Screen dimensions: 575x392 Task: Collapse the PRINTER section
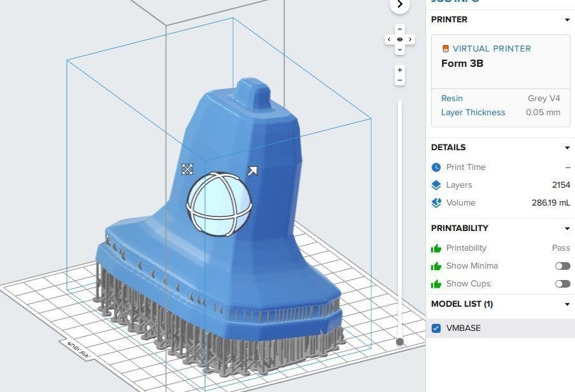pyautogui.click(x=567, y=20)
